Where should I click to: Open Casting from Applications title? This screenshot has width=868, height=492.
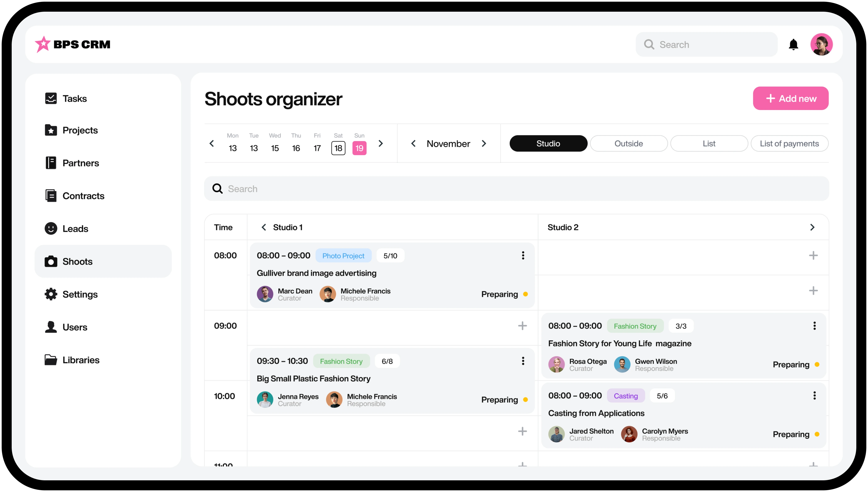coord(596,413)
